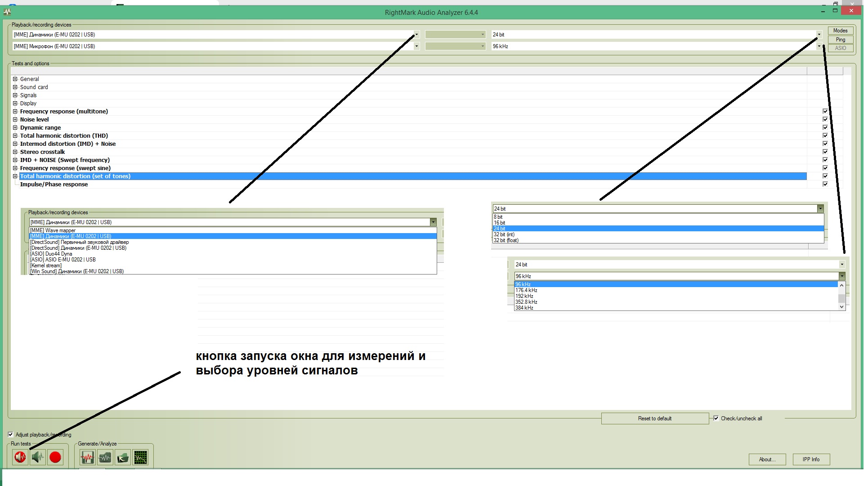Click the RightMark app icon in title bar

click(x=7, y=12)
